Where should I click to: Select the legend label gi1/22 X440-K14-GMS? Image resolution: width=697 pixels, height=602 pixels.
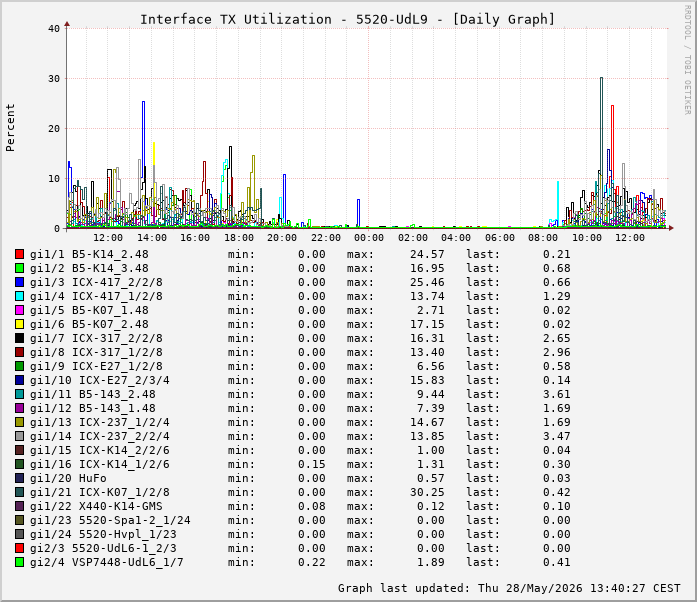[96, 506]
